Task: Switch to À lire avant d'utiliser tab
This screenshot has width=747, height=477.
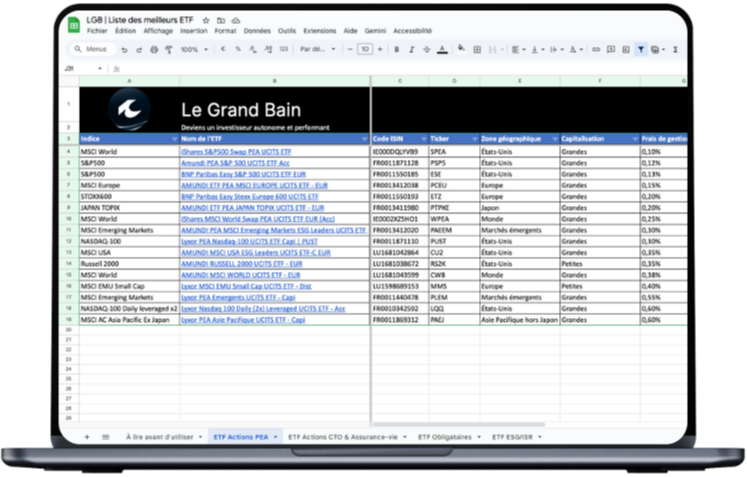Action: (x=164, y=437)
